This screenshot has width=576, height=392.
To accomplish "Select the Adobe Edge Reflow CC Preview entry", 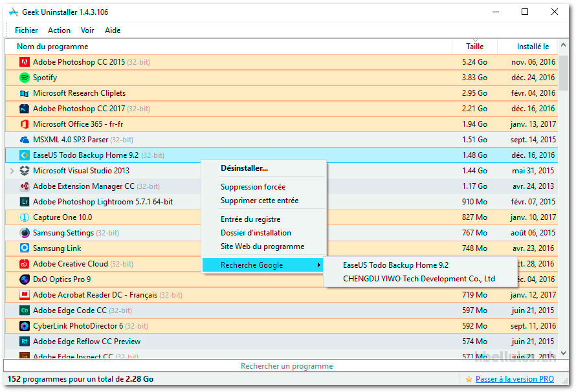I will coord(282,342).
